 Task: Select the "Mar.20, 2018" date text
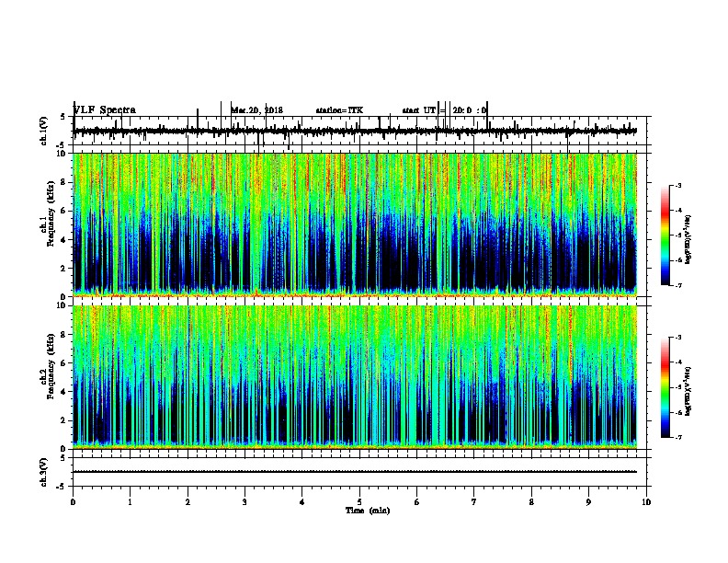[x=257, y=110]
